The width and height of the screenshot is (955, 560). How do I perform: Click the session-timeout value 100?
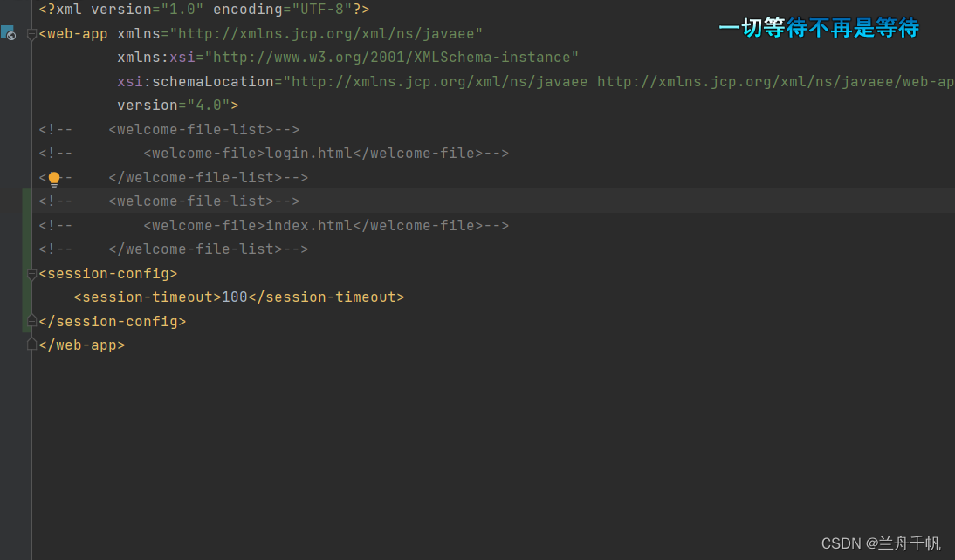[235, 297]
